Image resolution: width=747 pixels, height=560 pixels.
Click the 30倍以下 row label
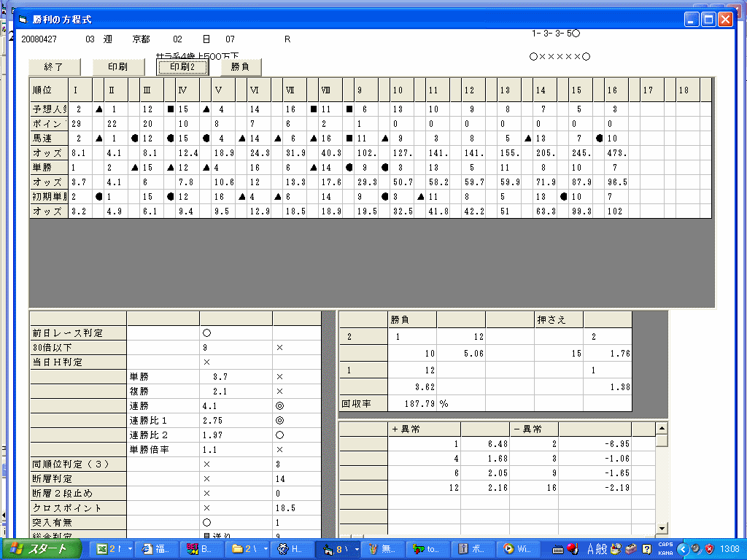coord(78,348)
